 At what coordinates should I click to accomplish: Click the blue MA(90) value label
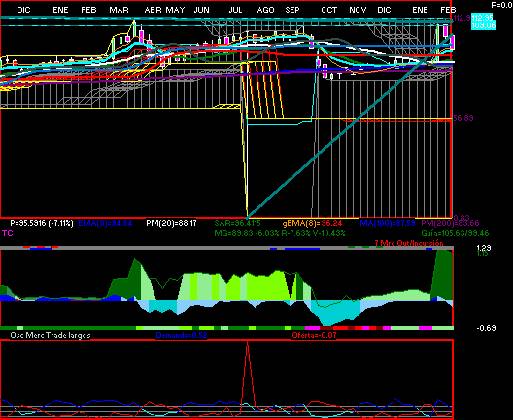coord(387,223)
